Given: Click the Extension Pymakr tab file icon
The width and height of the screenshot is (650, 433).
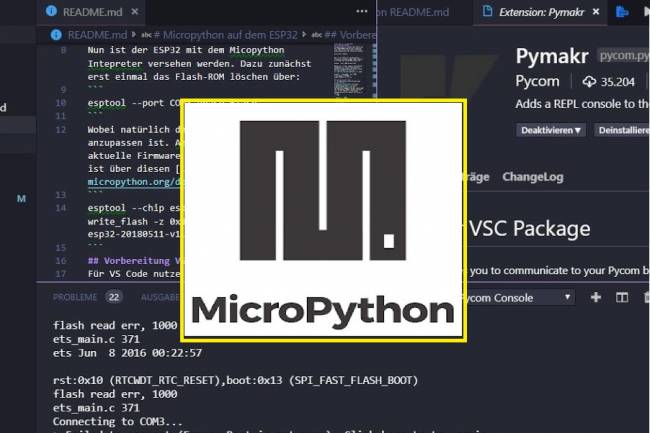Looking at the screenshot, I should 487,12.
